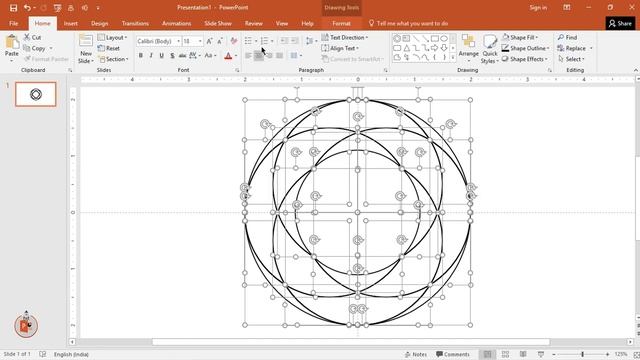Click the Share button
This screenshot has height=360, width=640.
[x=620, y=24]
